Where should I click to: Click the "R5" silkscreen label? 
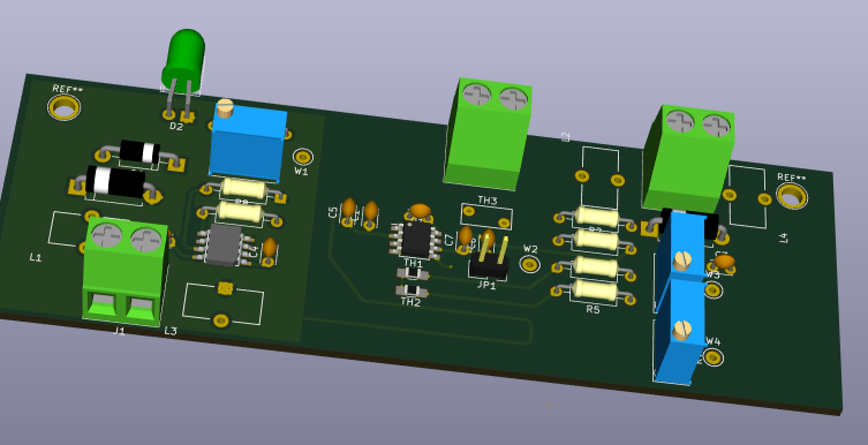pyautogui.click(x=593, y=310)
